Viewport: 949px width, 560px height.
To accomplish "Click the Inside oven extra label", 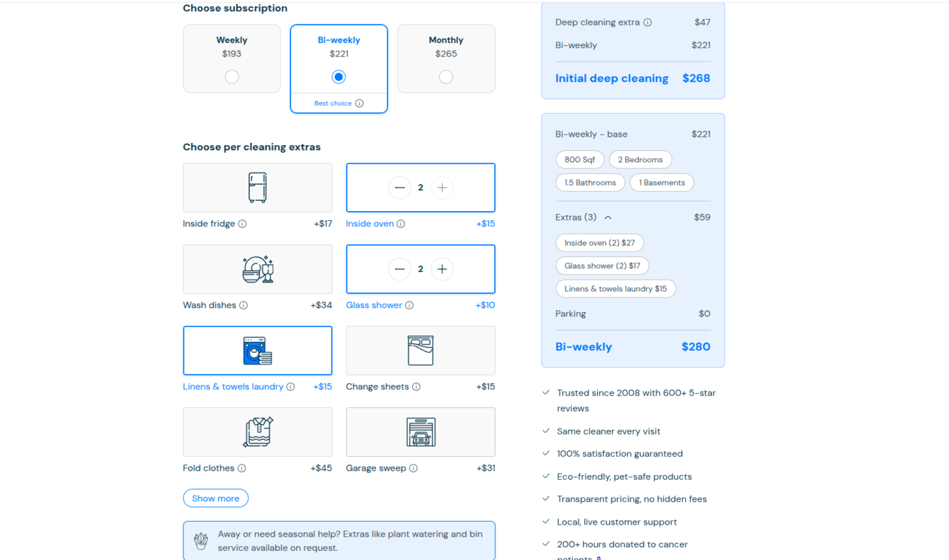I will tap(370, 224).
